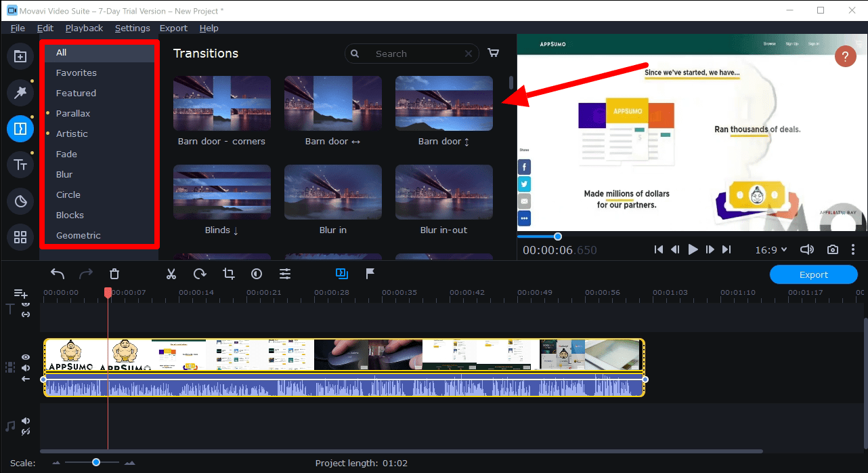Open the Stickers sidebar icon
The height and width of the screenshot is (473, 868).
tap(20, 201)
